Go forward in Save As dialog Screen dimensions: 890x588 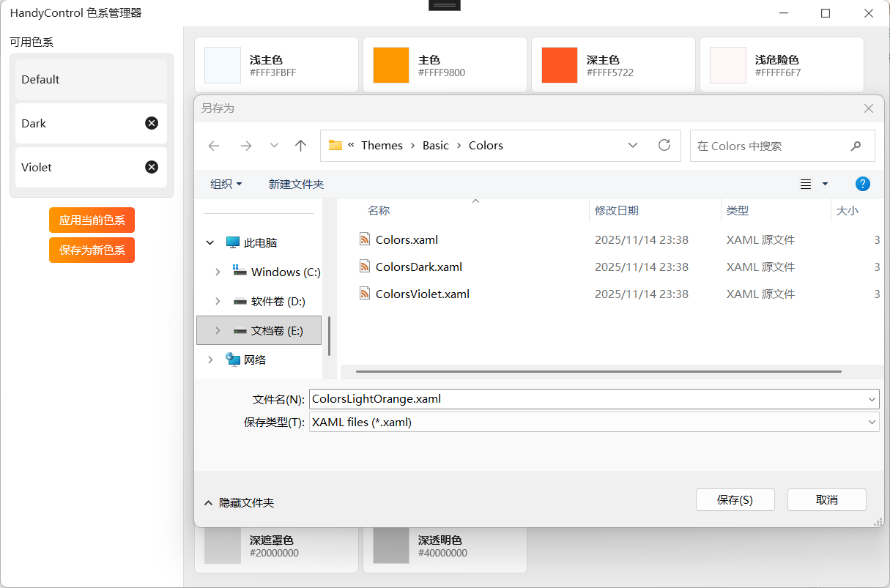pyautogui.click(x=246, y=146)
